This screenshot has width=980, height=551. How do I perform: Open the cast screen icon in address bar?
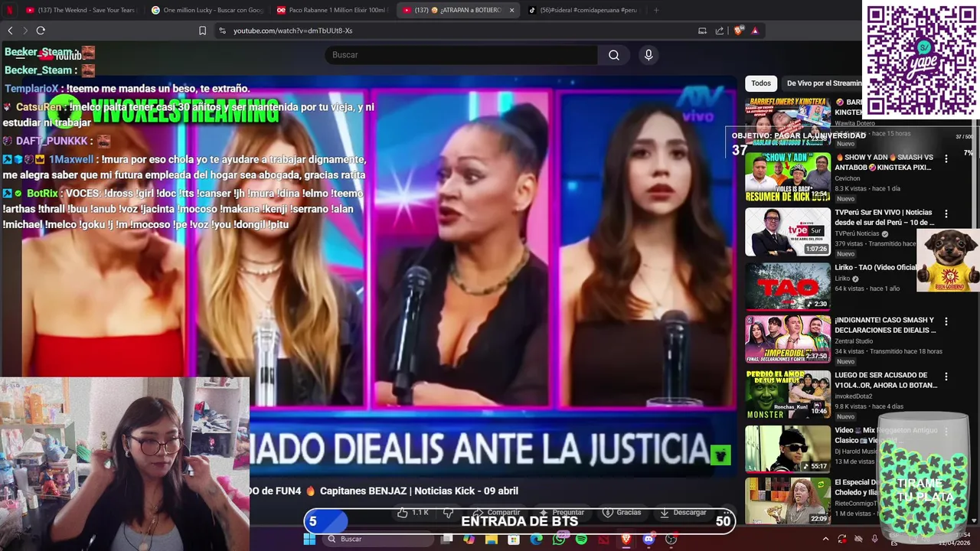coord(702,31)
